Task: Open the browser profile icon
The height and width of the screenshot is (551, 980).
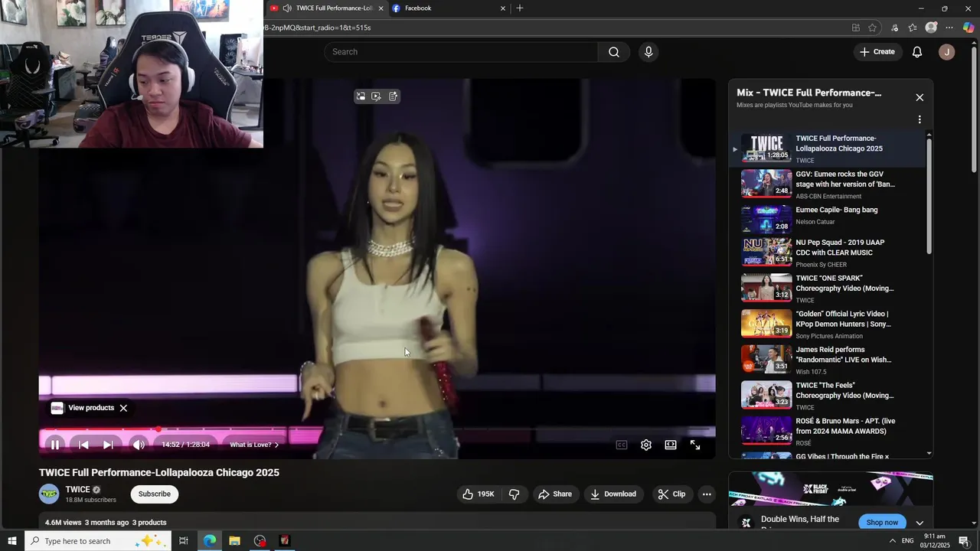Action: click(931, 28)
